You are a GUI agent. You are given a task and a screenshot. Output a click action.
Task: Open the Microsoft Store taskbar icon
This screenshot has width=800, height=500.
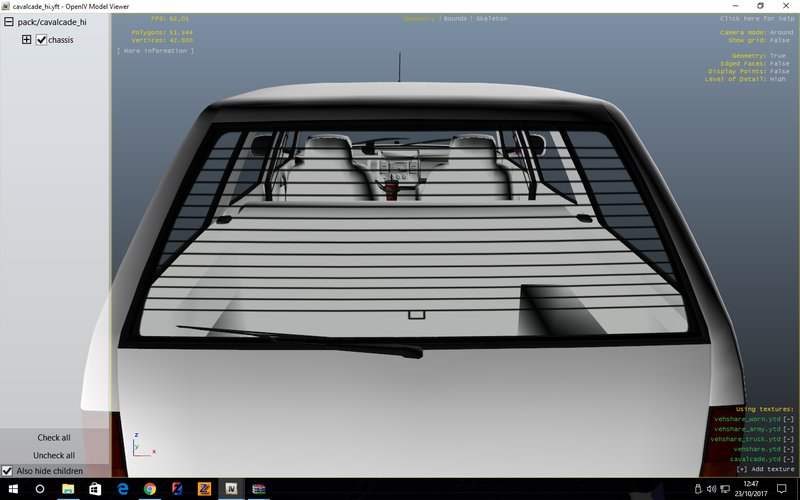tap(95, 489)
